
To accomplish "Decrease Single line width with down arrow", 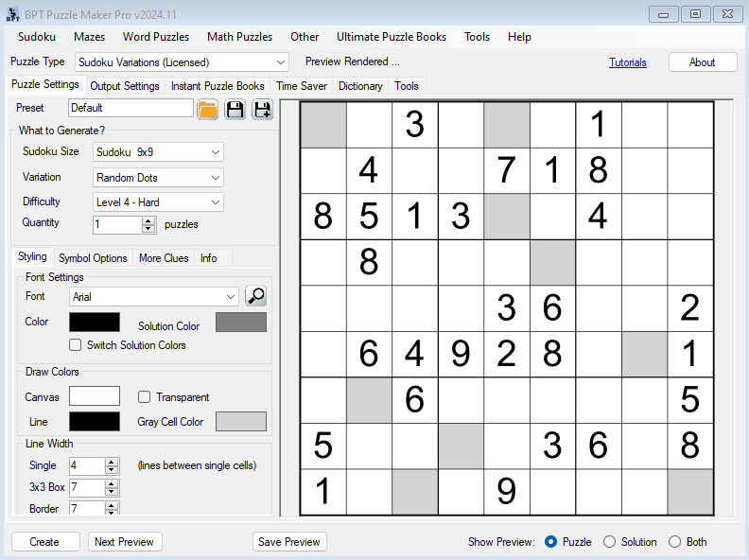I will 112,470.
